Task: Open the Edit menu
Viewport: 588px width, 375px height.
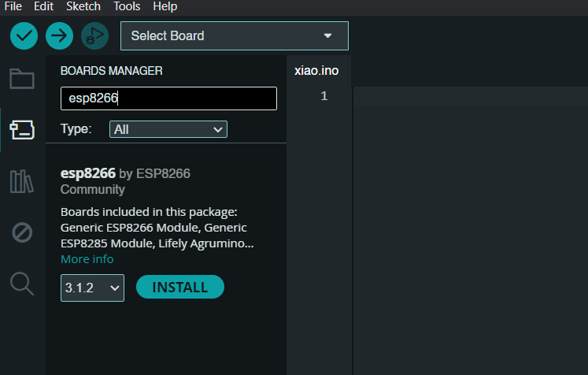Action: [43, 6]
